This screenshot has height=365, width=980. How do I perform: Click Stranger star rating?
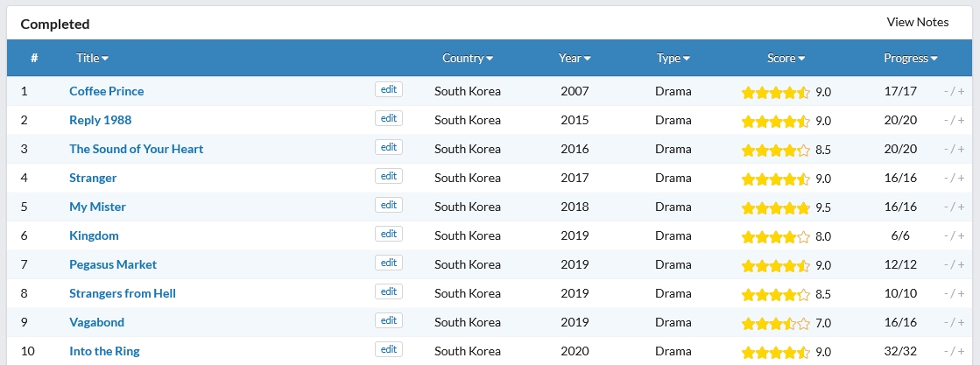click(x=776, y=179)
